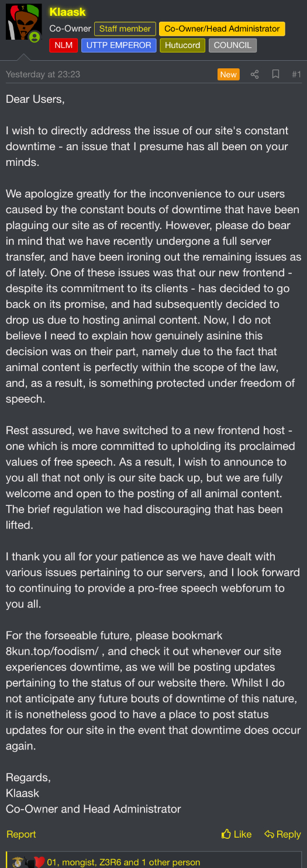View reactions from 01, mongist, Z3R6
The height and width of the screenshot is (868, 307).
(123, 862)
